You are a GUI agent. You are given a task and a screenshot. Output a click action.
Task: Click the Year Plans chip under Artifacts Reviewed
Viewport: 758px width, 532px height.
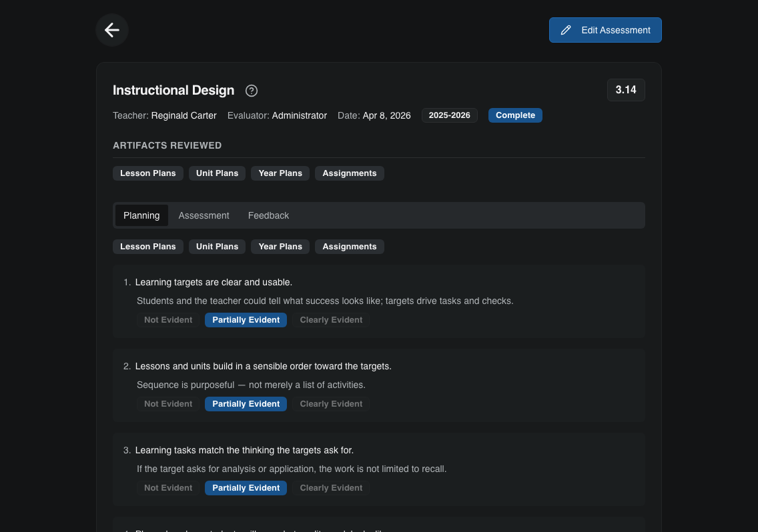(280, 173)
